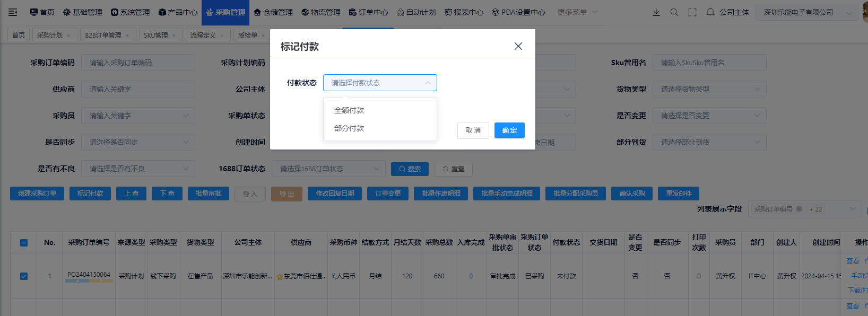Open the notifications bell icon

(710, 12)
